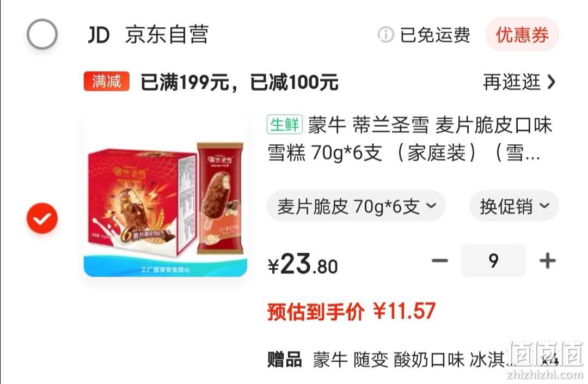Click the chevron arrow next to 再逛逛
Viewport: 588px width, 384px height.
coord(551,82)
